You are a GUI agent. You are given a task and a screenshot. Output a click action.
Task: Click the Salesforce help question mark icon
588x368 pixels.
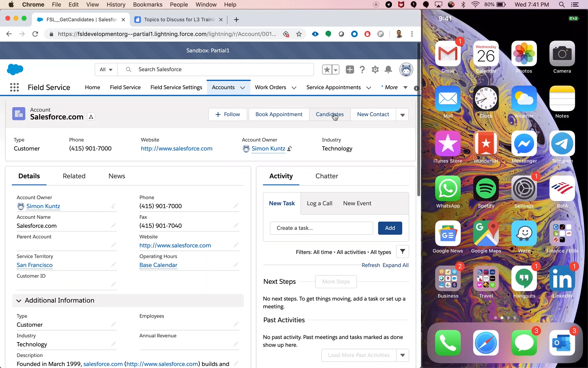coord(362,70)
